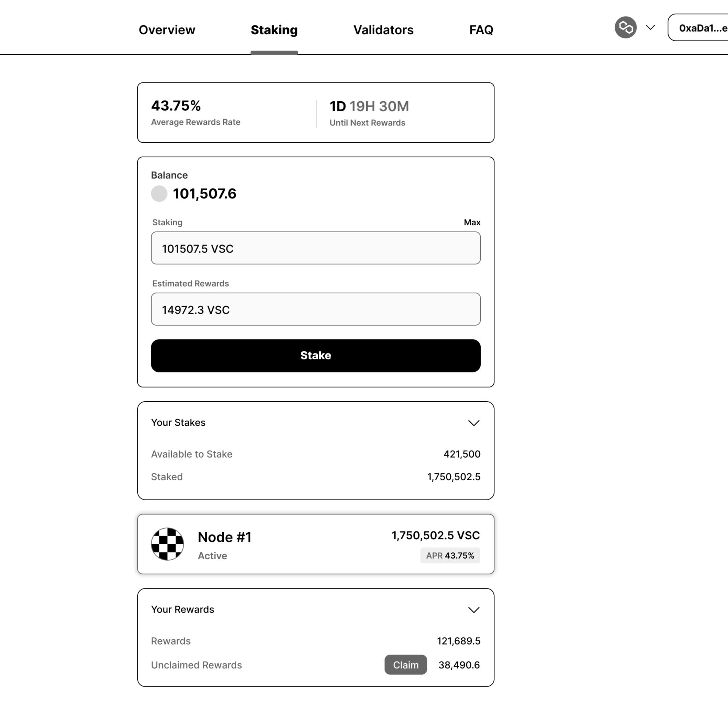728x728 pixels.
Task: Click the Estimated Rewards field
Action: point(315,309)
